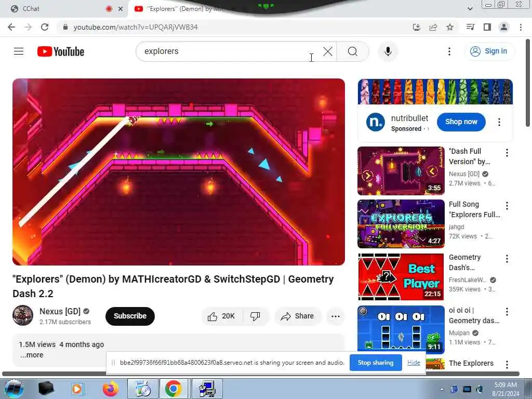Image resolution: width=532 pixels, height=399 pixels.
Task: Open the YouTube hamburger guide menu
Action: [19, 51]
